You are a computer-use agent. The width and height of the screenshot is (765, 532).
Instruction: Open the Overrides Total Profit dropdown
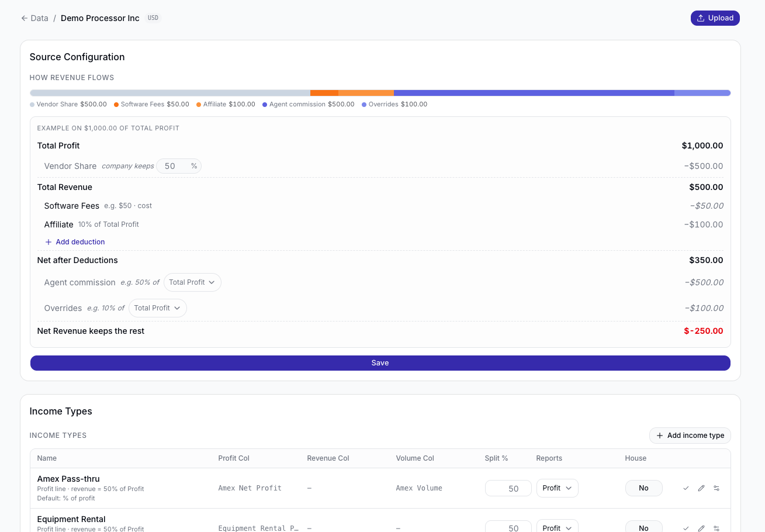[x=158, y=308]
